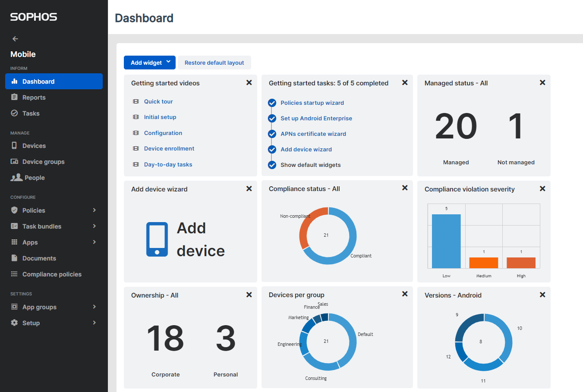Open Reports from the sidebar

[34, 97]
